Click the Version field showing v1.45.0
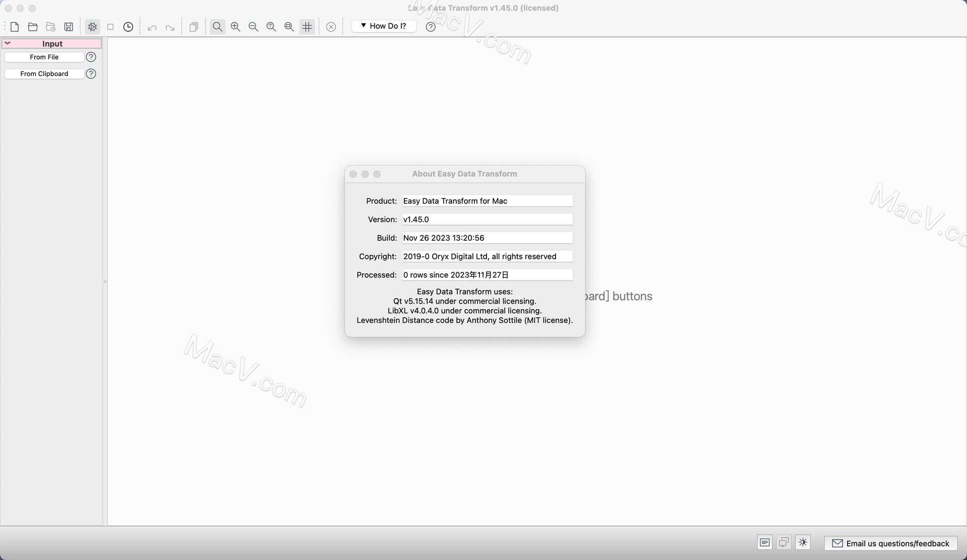The height and width of the screenshot is (560, 967). [x=488, y=220]
